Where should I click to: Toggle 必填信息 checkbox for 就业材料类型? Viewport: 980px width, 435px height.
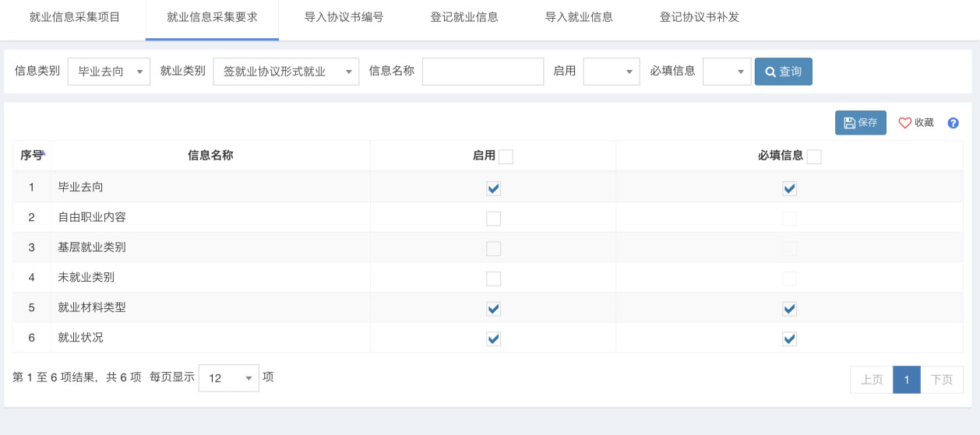pyautogui.click(x=789, y=309)
